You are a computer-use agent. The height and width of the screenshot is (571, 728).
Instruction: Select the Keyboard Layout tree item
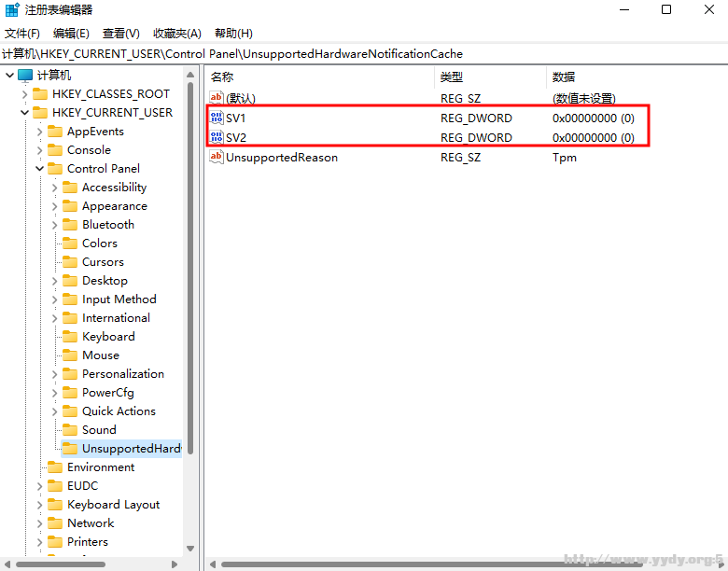[x=113, y=505]
